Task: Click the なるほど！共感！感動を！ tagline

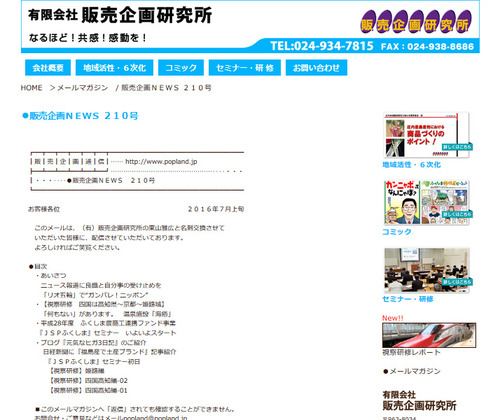Action: coord(88,38)
